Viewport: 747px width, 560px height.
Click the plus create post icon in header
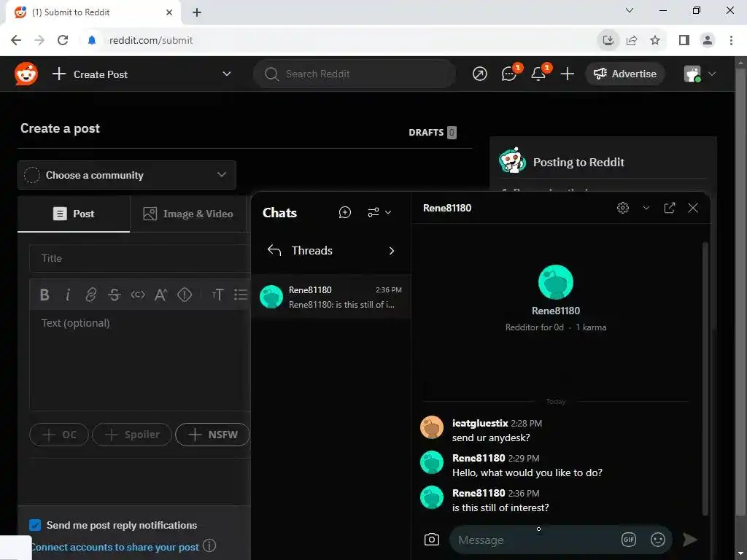tap(567, 74)
